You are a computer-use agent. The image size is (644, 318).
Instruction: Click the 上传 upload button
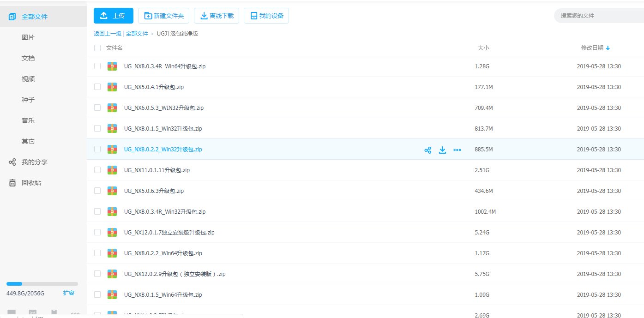114,16
